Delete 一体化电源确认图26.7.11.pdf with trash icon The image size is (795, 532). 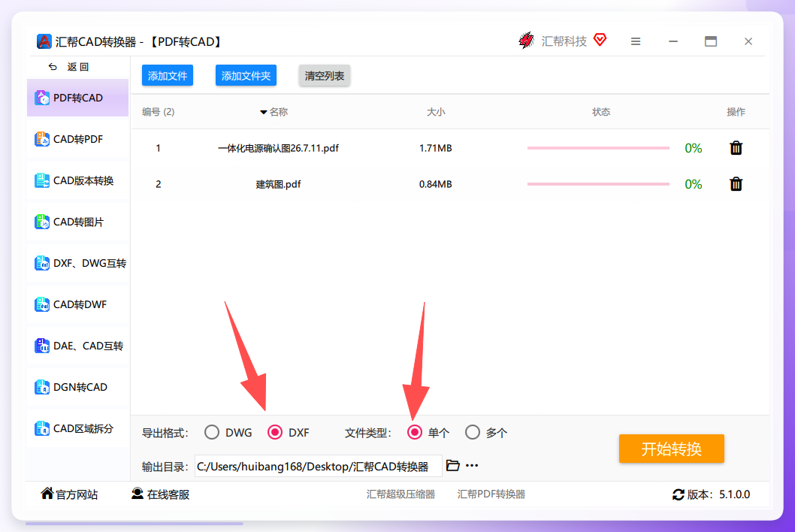tap(736, 148)
